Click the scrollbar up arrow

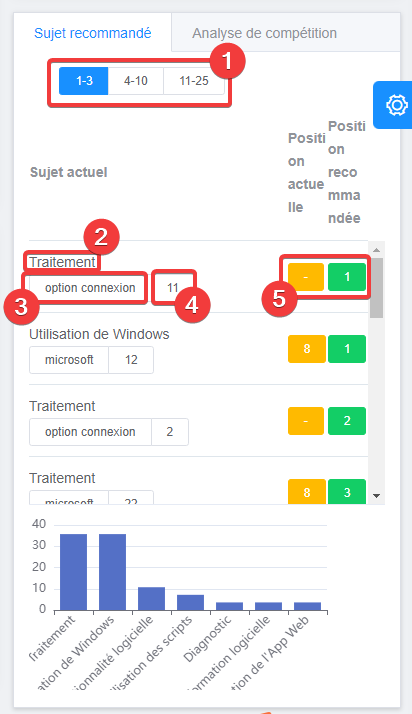coord(376,250)
